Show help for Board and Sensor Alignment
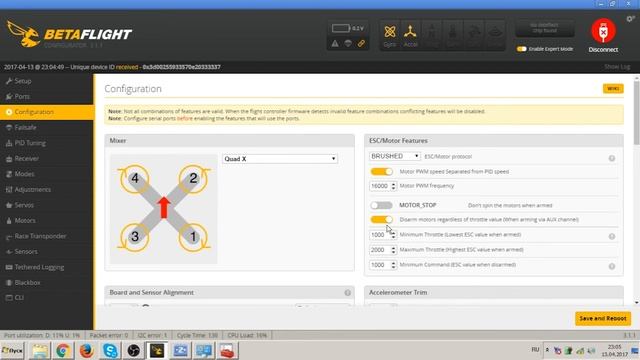 click(x=347, y=293)
